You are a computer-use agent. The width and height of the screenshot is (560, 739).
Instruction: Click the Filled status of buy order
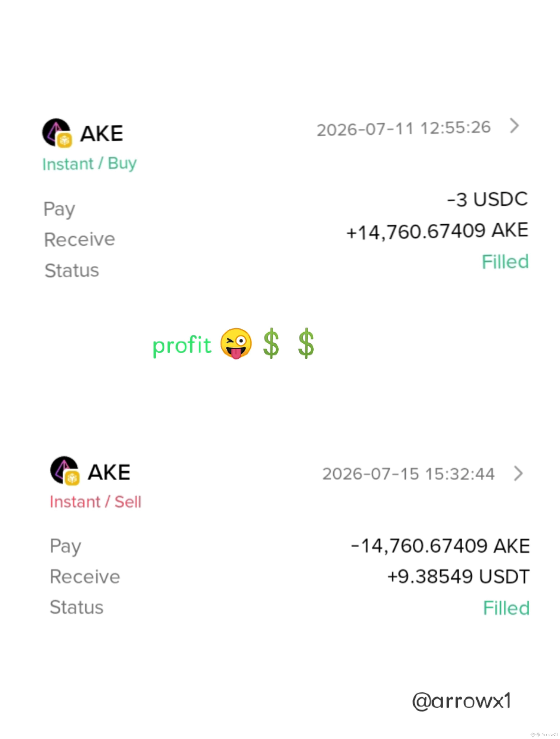coord(505,261)
